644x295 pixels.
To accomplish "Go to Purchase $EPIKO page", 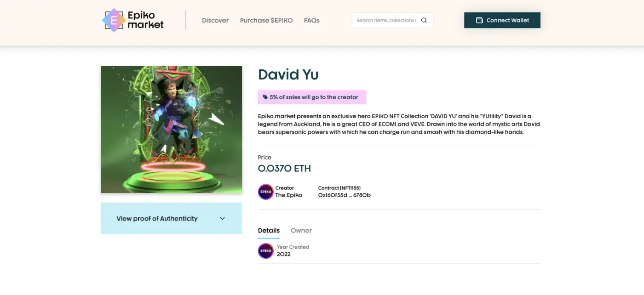I will pyautogui.click(x=266, y=20).
